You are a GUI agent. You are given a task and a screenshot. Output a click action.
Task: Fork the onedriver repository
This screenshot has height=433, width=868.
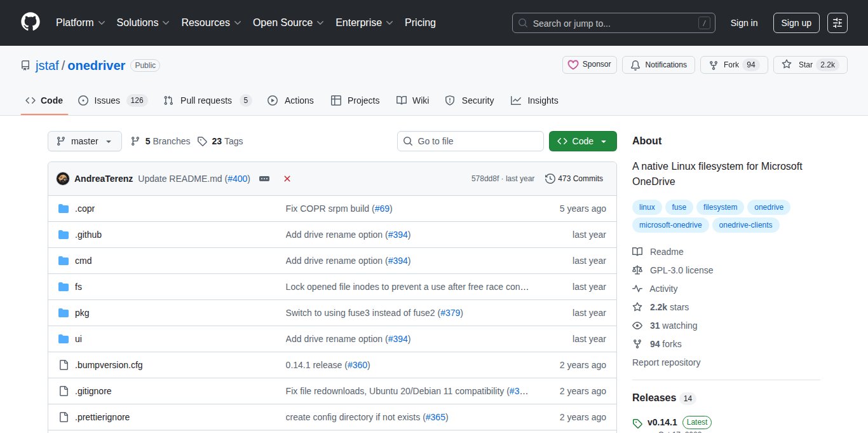pos(733,65)
